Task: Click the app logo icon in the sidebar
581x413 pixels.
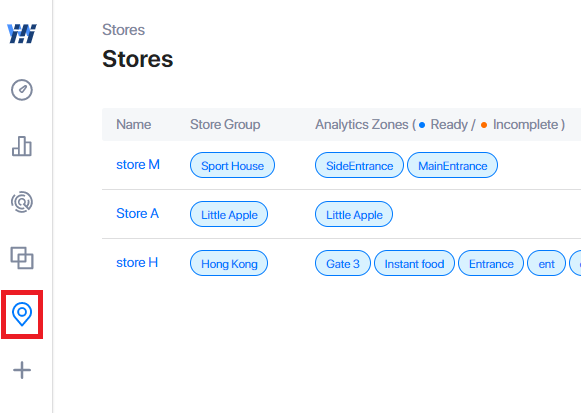Action: pos(22,34)
